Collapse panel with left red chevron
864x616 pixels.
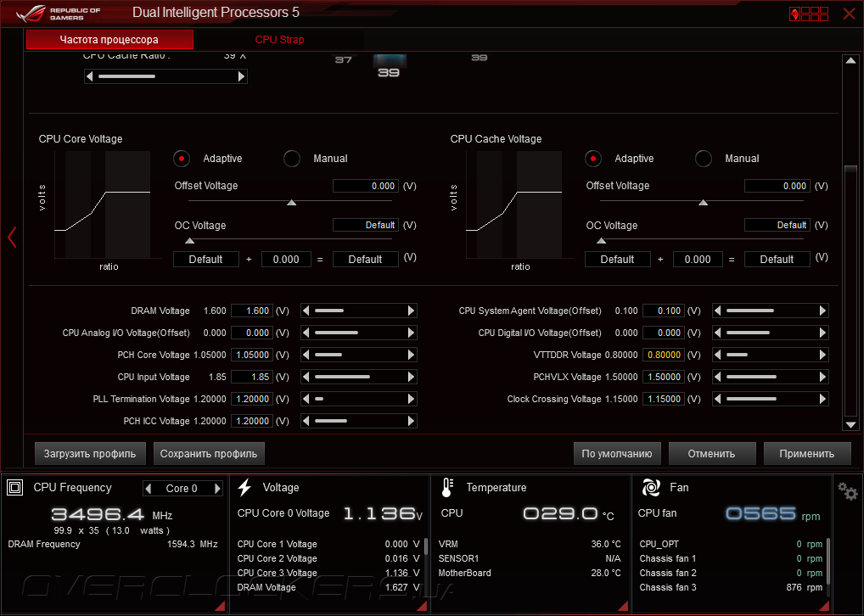pos(12,238)
